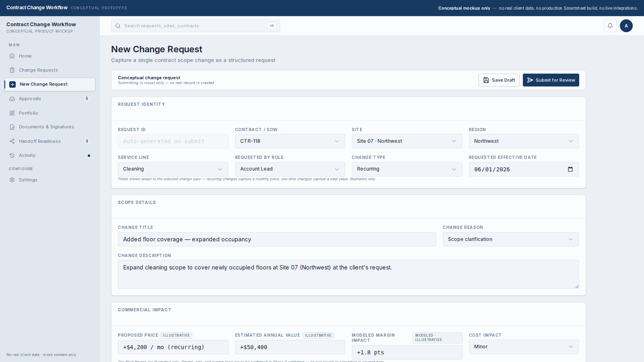View the Activity page
This screenshot has width=644, height=362.
click(x=50, y=155)
